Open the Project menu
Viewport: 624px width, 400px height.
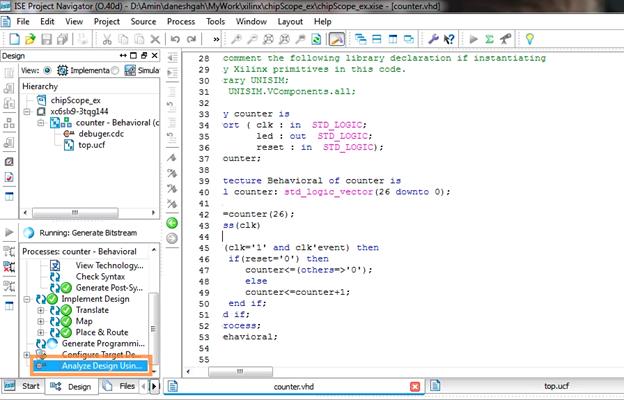coord(107,21)
